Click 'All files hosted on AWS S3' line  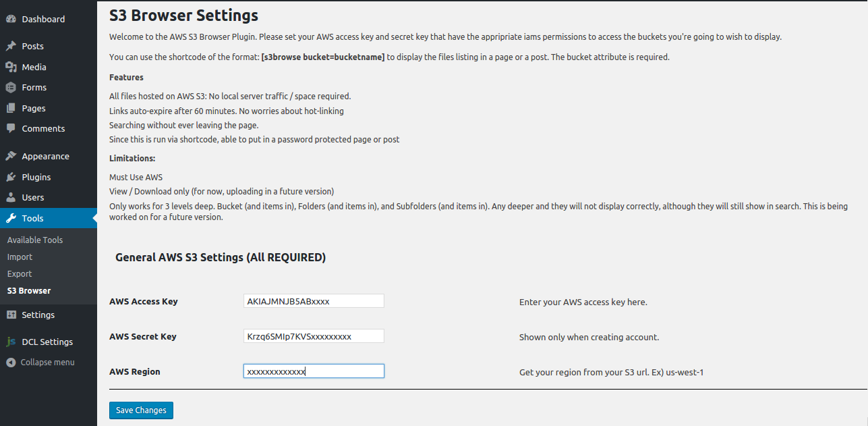[x=230, y=97]
